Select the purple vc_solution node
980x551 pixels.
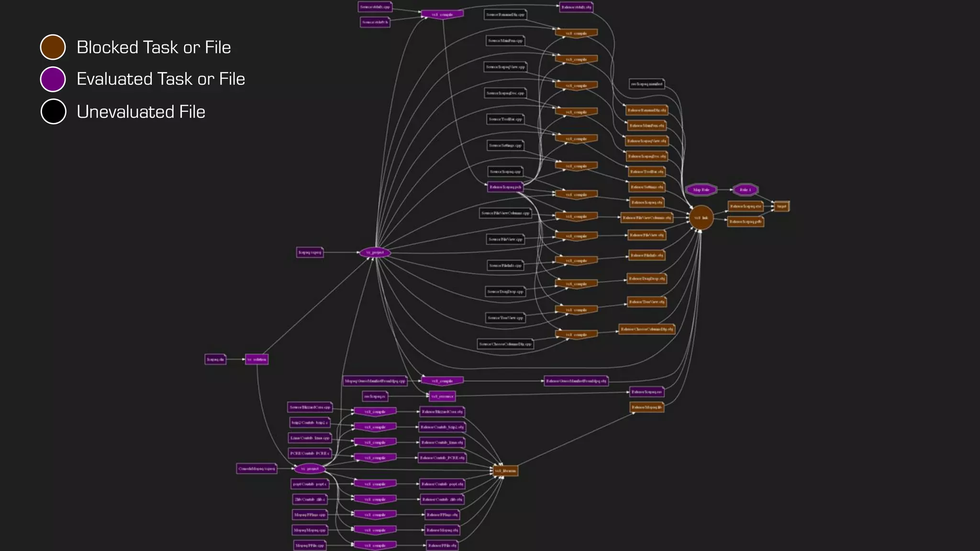[x=256, y=359]
